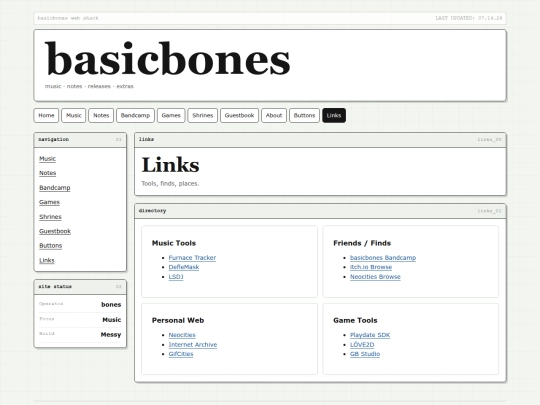Viewport: 540px width, 405px height.
Task: Click 'Tools, finds, places.' subtitle
Action: 170,184
